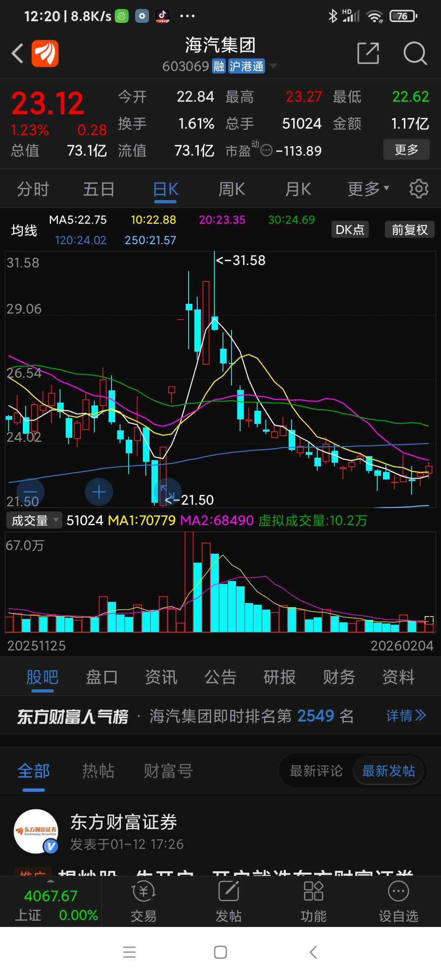Tap post time 发表于01-12 17:26
The height and width of the screenshot is (980, 441).
pyautogui.click(x=127, y=844)
